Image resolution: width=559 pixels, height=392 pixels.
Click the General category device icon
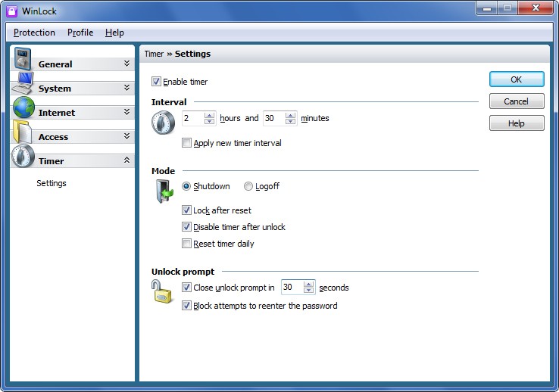coord(23,58)
